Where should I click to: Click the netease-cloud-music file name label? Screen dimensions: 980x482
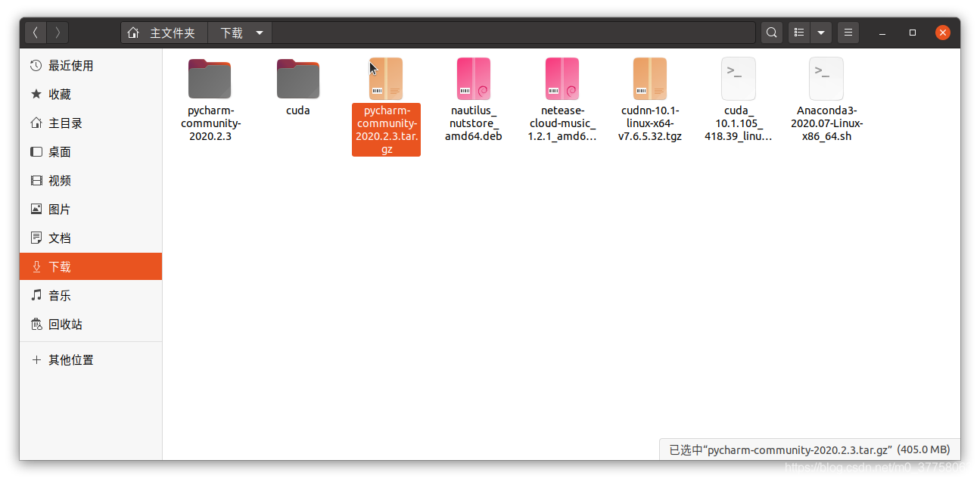pos(562,123)
